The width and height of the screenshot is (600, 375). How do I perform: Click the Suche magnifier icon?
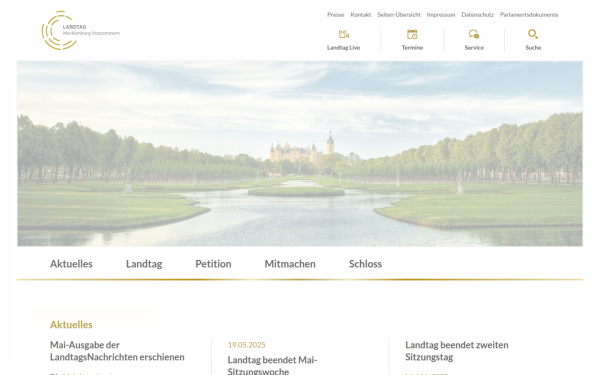click(x=533, y=34)
